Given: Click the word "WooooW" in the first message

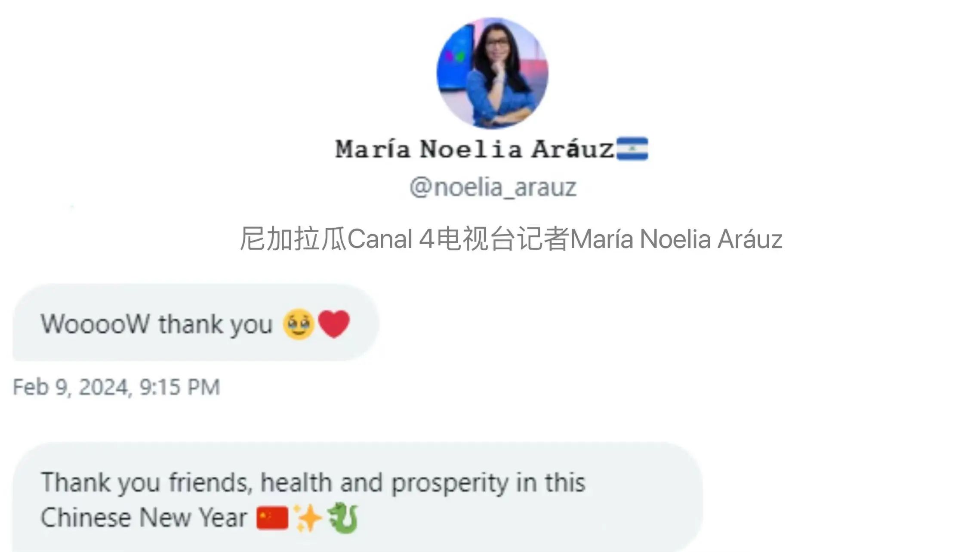Looking at the screenshot, I should point(96,324).
